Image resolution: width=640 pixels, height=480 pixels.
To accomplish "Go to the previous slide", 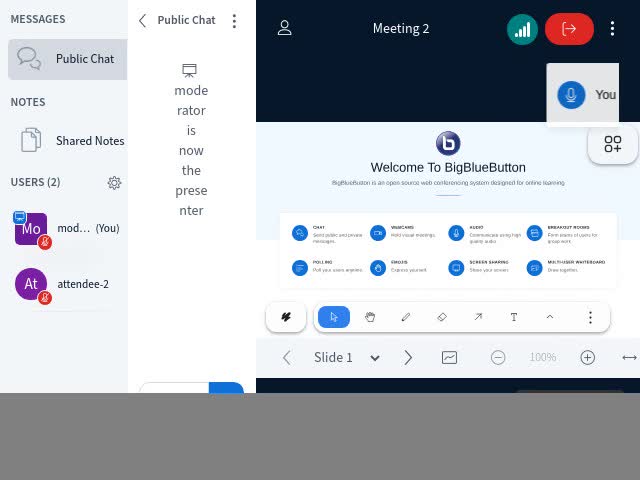I will tap(287, 358).
